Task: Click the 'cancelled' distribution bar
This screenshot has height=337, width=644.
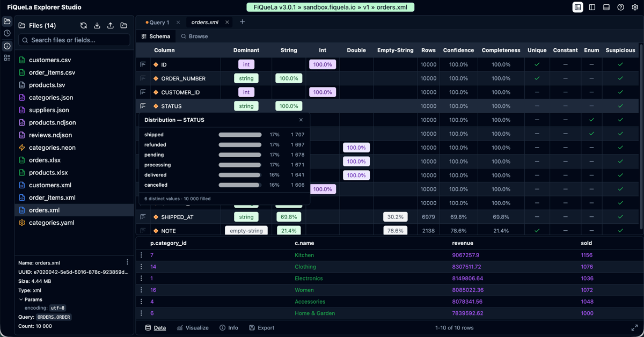Action: (240, 185)
